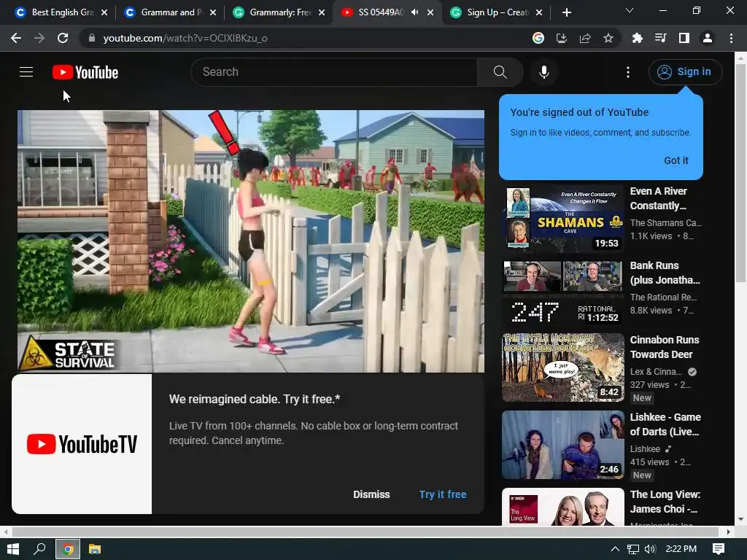Click the URL address bar
Image resolution: width=747 pixels, height=560 pixels.
point(305,38)
